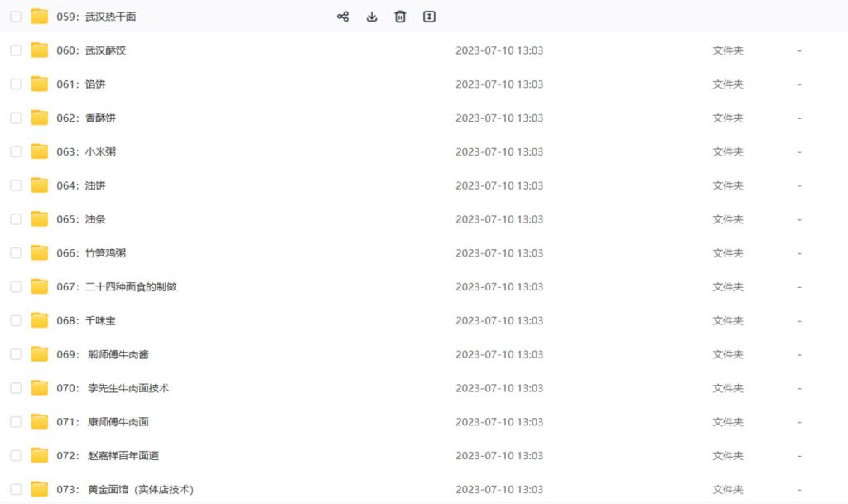The image size is (848, 504).
Task: Click the date 2023-07-10 13:03 for 060 武汉酥饺
Action: pyautogui.click(x=499, y=50)
